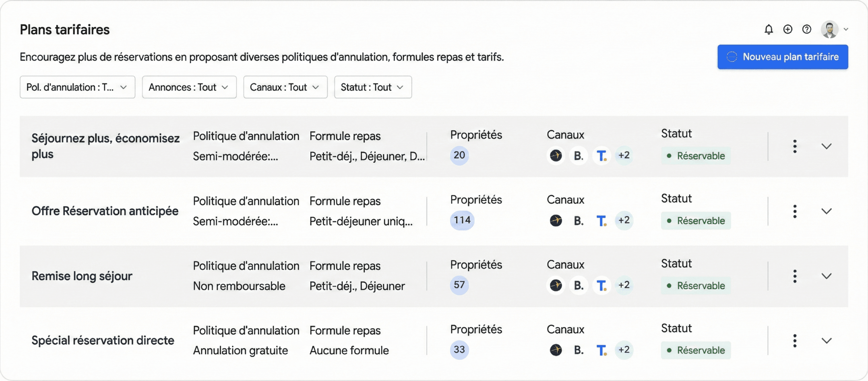Click the +2 channels badge on Spécial réservation directe
The width and height of the screenshot is (868, 381).
[x=624, y=350]
